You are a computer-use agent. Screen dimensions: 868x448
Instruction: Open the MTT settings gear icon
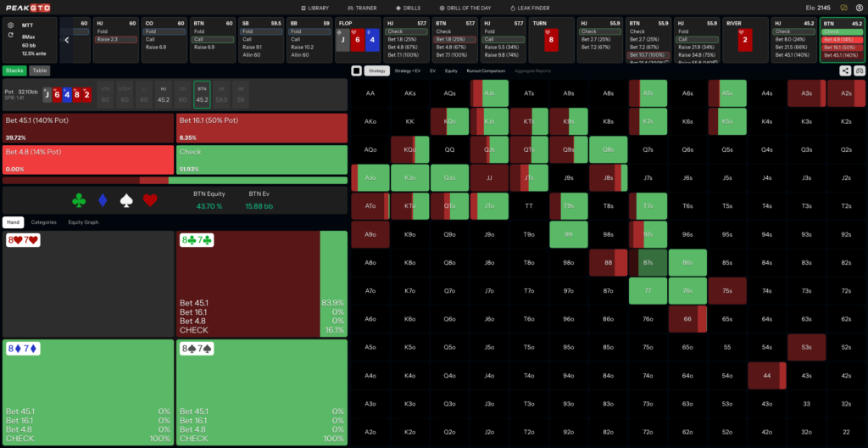(x=11, y=25)
